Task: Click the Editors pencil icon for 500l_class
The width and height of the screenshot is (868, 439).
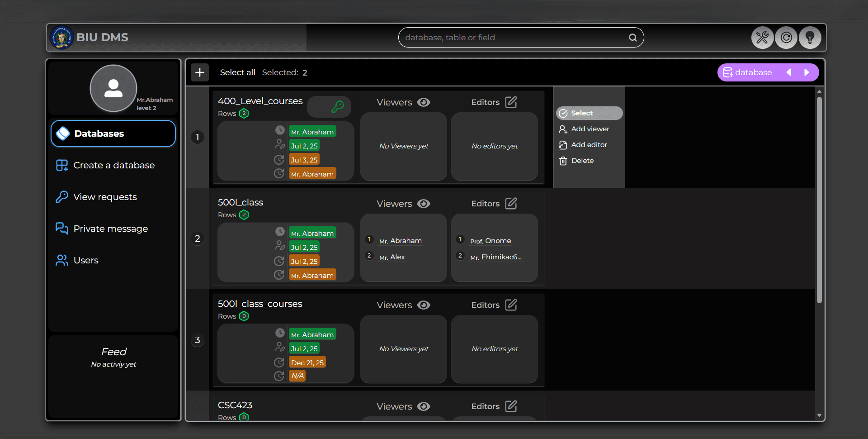Action: pyautogui.click(x=510, y=203)
